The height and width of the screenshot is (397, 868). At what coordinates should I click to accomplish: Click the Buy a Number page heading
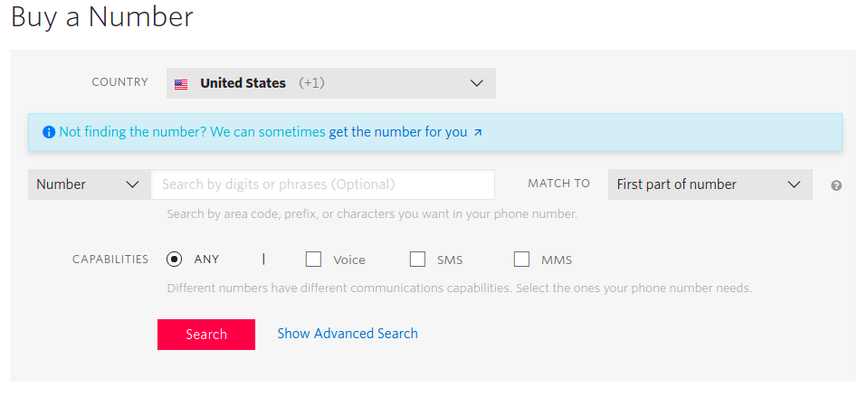point(102,16)
